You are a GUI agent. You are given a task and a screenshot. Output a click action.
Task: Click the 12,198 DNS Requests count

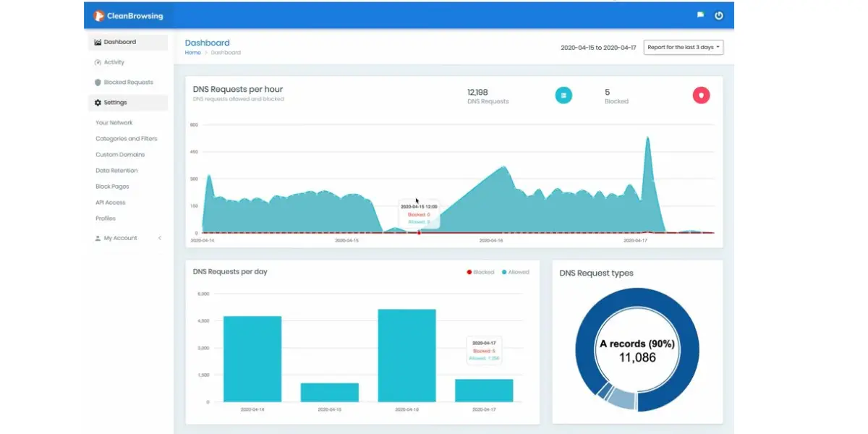pyautogui.click(x=477, y=93)
